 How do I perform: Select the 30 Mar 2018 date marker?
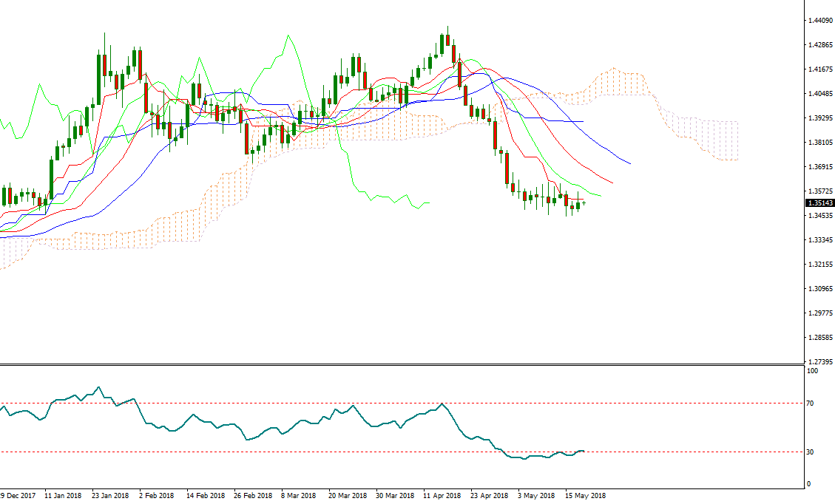pos(395,496)
